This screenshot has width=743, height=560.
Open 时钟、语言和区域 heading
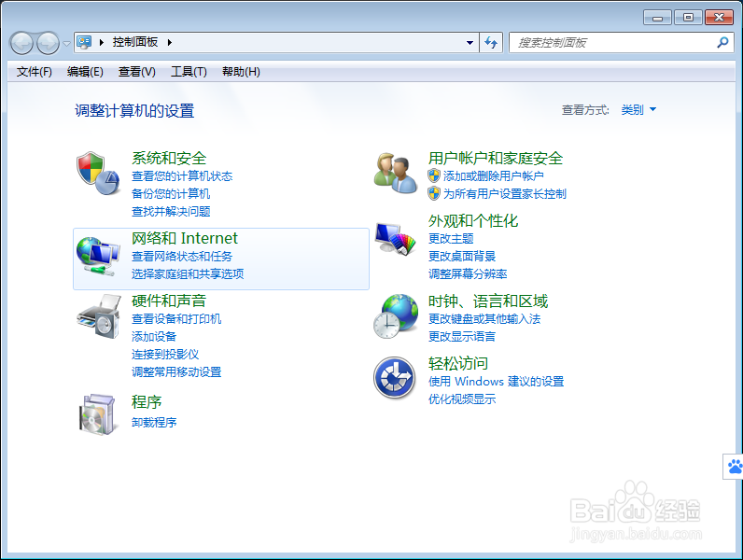pos(488,301)
